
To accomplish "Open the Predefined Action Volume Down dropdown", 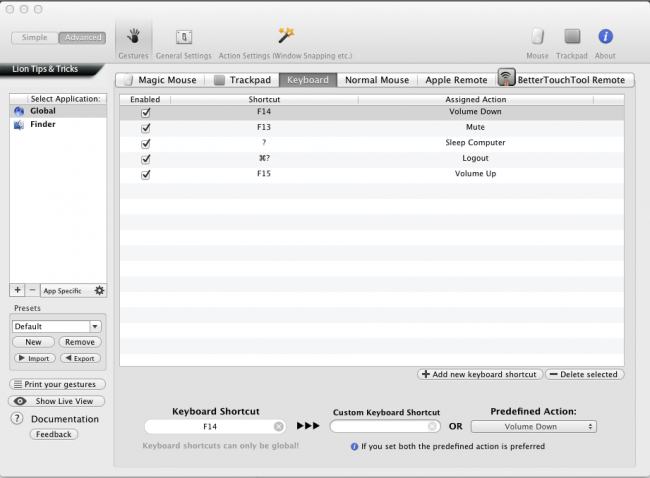I will [x=534, y=426].
